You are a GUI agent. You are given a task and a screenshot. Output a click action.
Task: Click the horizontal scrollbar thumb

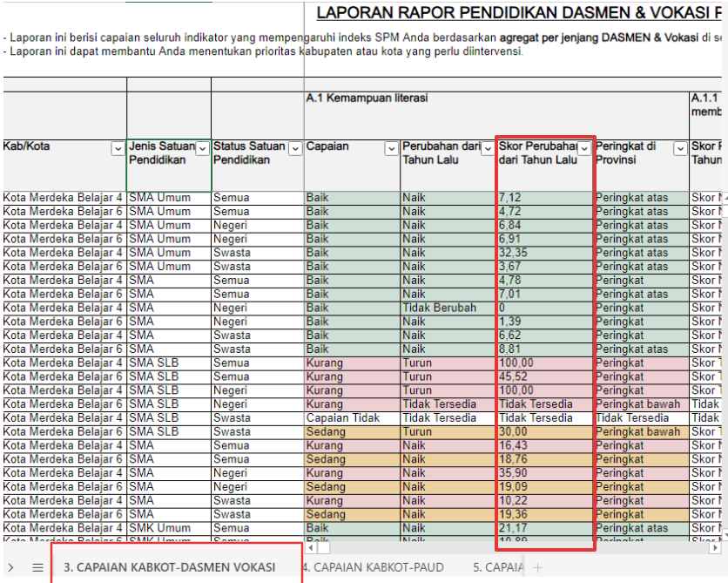point(324,548)
